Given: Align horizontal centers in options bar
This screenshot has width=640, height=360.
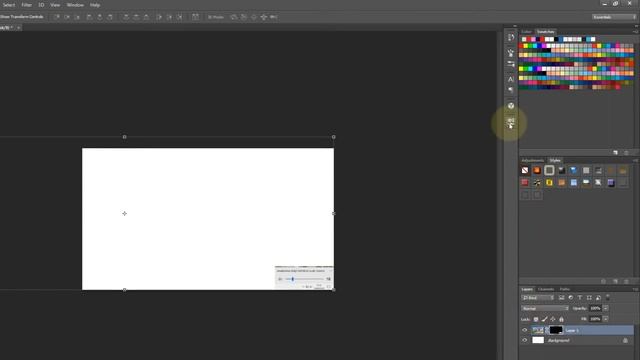Looking at the screenshot, I should [100, 17].
